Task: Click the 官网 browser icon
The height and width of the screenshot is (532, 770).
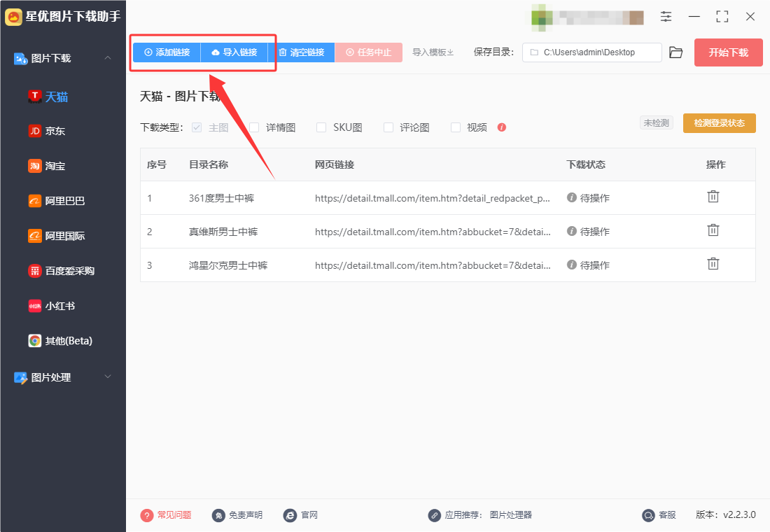Action: [290, 515]
